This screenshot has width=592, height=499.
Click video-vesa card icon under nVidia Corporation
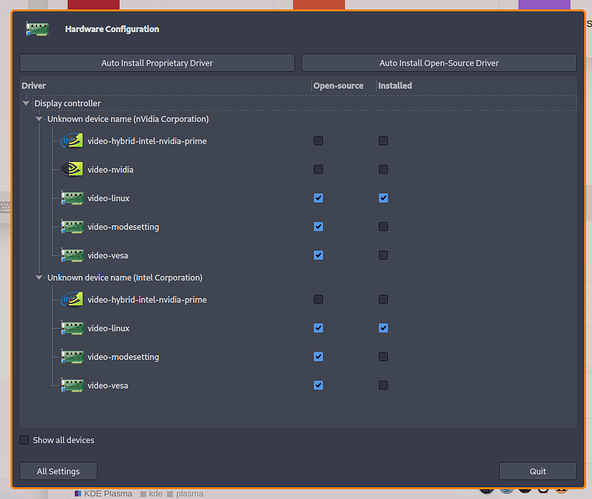click(72, 256)
